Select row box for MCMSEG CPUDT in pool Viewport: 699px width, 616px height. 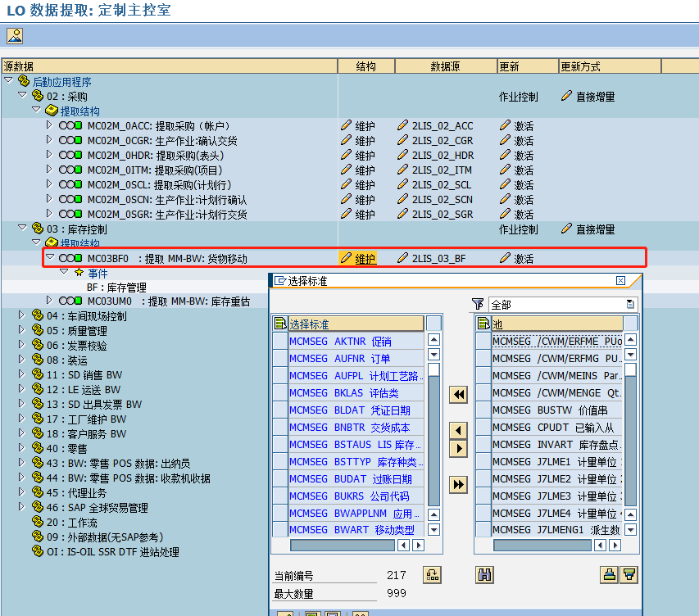tap(483, 428)
